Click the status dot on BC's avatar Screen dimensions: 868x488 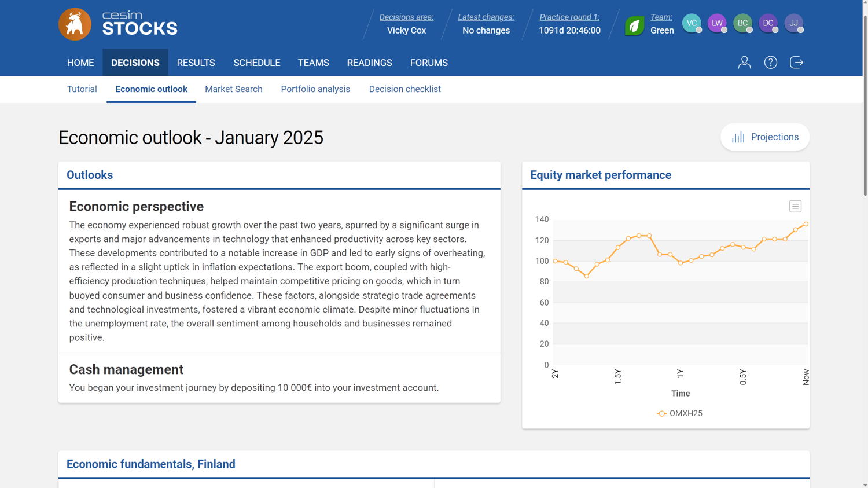(x=751, y=30)
